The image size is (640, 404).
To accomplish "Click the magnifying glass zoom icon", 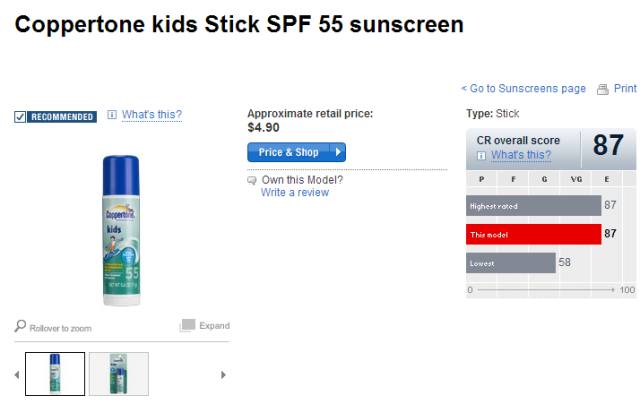I will (20, 326).
